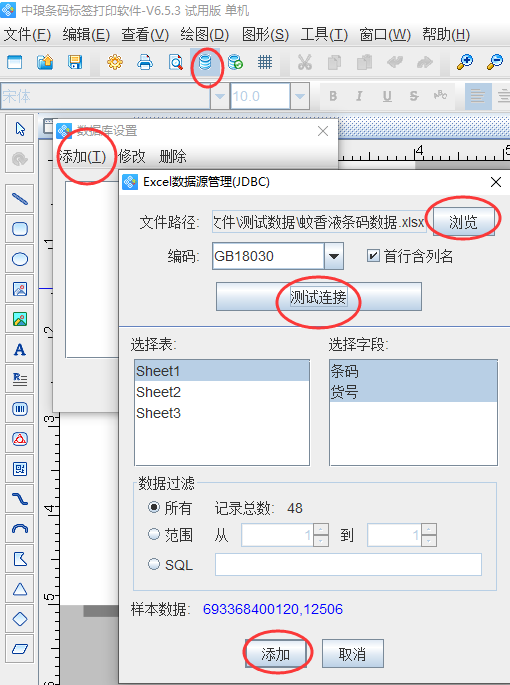Expand the font size dropdown arrow

point(300,96)
